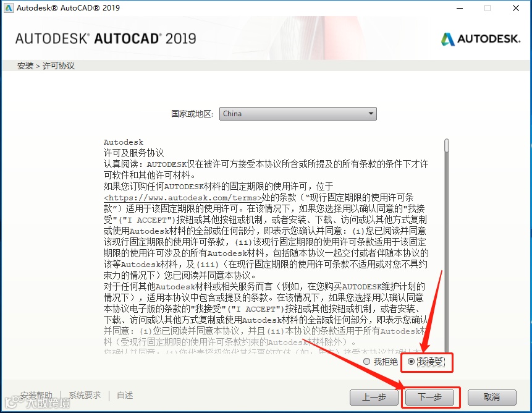
Task: Click the AutoCAD title bar app icon
Action: pyautogui.click(x=8, y=8)
